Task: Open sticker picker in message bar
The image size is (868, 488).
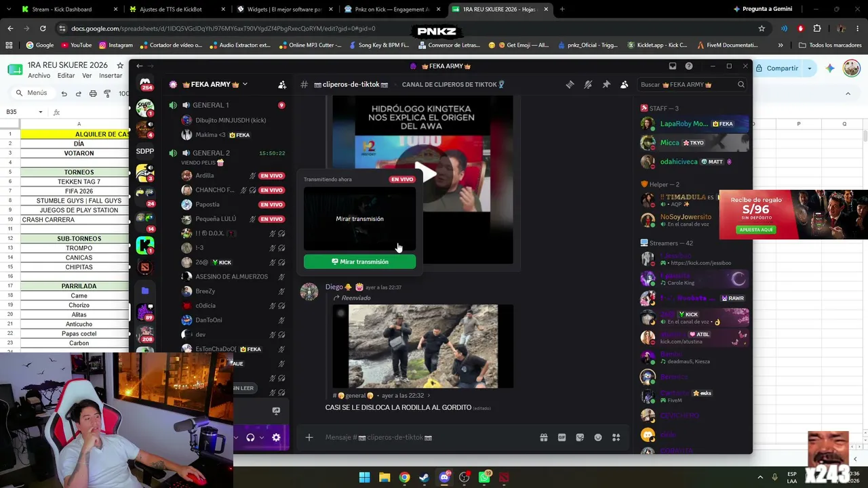Action: coord(580,438)
